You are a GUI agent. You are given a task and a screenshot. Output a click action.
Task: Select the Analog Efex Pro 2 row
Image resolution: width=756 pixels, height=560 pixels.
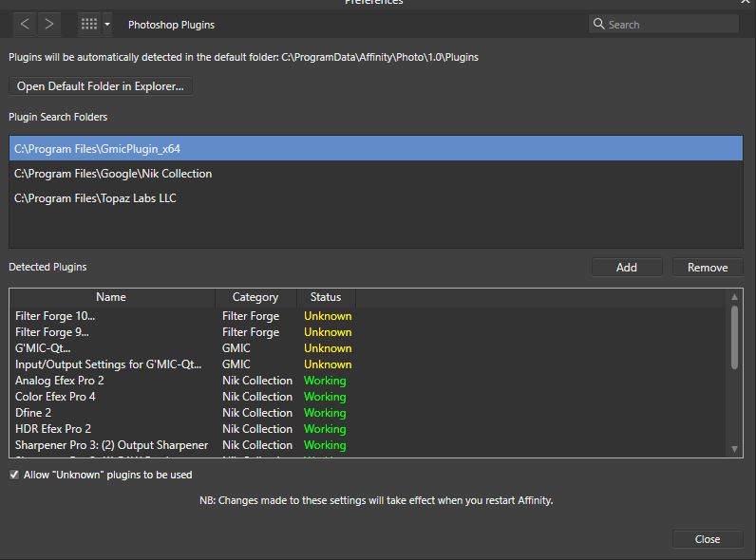[368, 381]
